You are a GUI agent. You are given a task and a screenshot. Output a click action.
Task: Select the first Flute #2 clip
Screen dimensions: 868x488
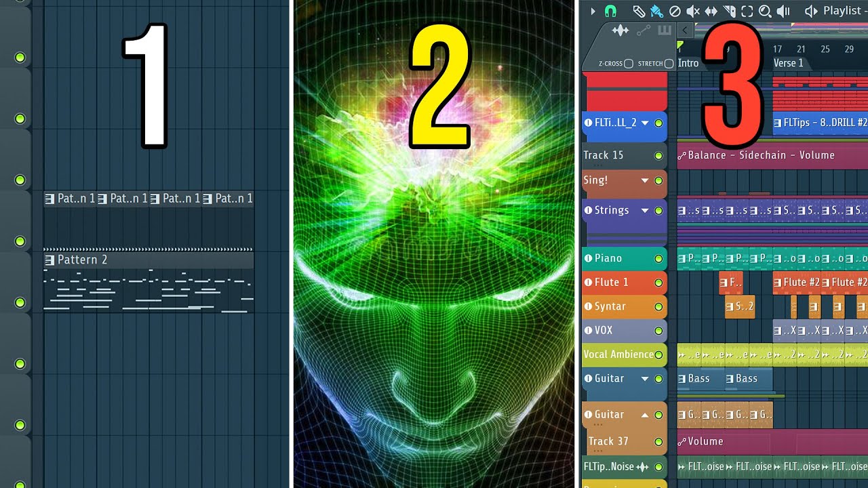[x=796, y=282]
